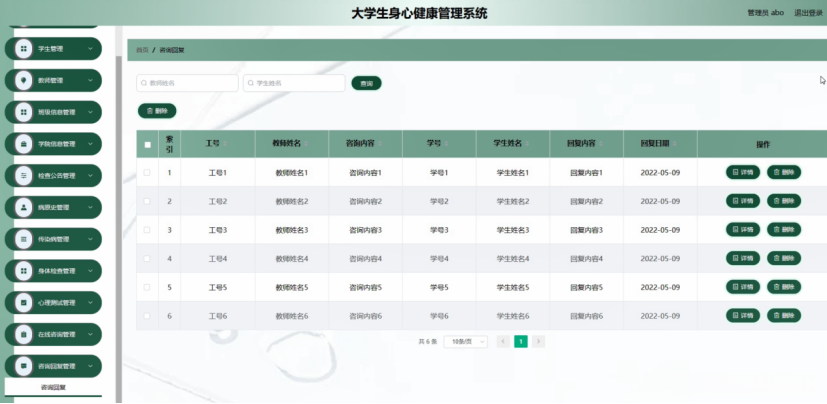Viewport: 827px width, 404px height.
Task: Expand 教师管理 menu via its chevron
Action: pyautogui.click(x=90, y=81)
